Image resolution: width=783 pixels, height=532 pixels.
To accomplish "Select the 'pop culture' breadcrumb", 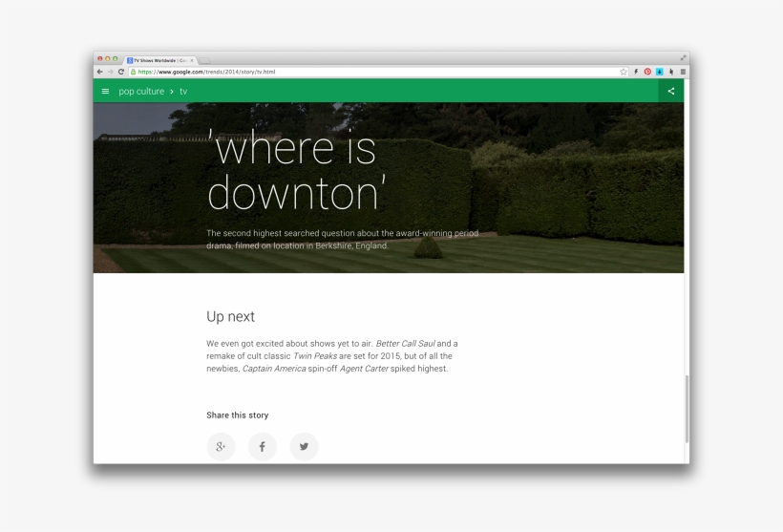I will tap(141, 92).
